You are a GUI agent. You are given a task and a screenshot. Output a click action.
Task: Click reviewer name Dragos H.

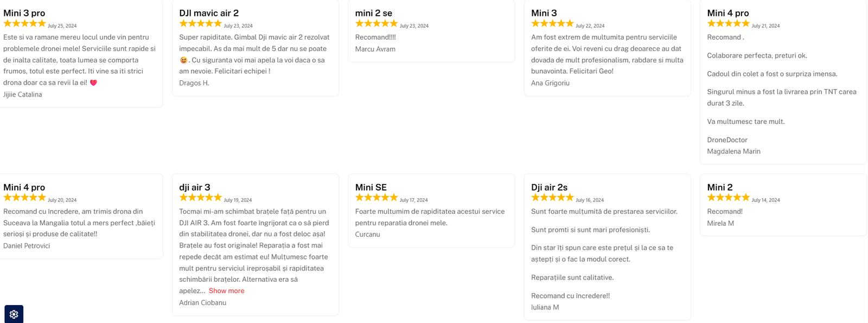pyautogui.click(x=194, y=83)
